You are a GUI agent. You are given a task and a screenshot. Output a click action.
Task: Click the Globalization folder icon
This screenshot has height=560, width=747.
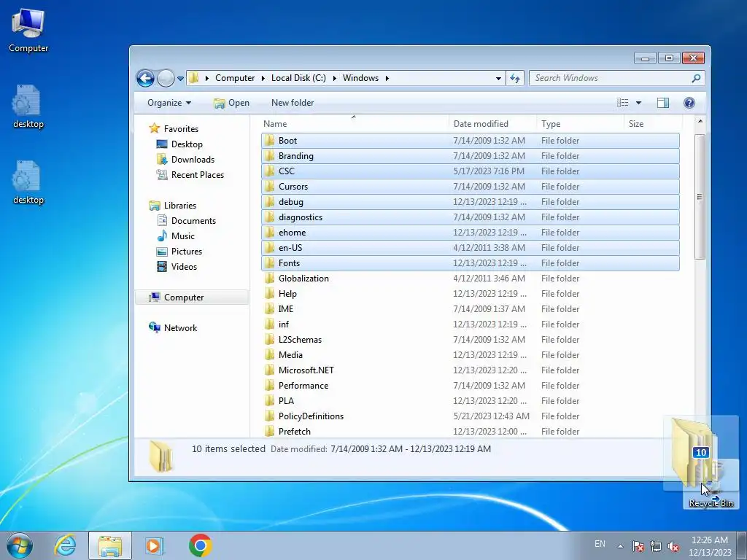click(270, 279)
